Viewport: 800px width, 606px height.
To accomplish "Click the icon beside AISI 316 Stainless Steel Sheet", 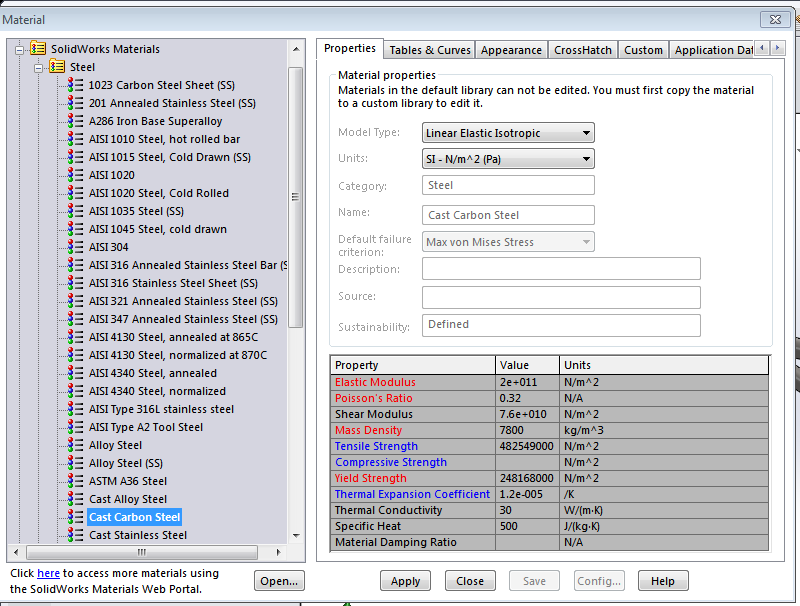I will (76, 283).
